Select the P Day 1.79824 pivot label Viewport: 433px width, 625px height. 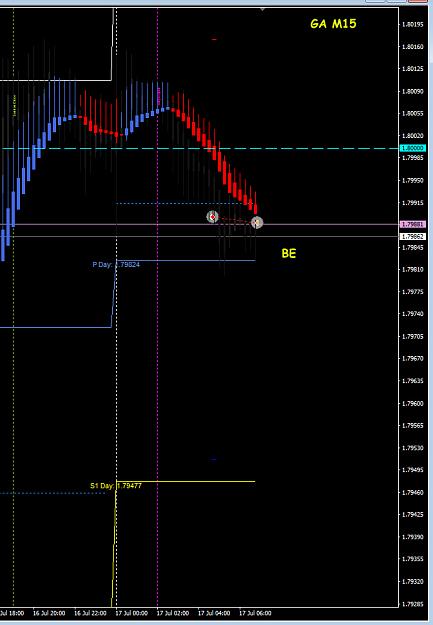pos(116,264)
